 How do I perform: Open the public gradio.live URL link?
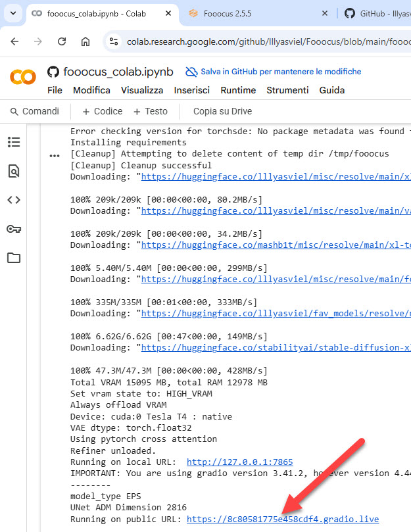pyautogui.click(x=283, y=519)
